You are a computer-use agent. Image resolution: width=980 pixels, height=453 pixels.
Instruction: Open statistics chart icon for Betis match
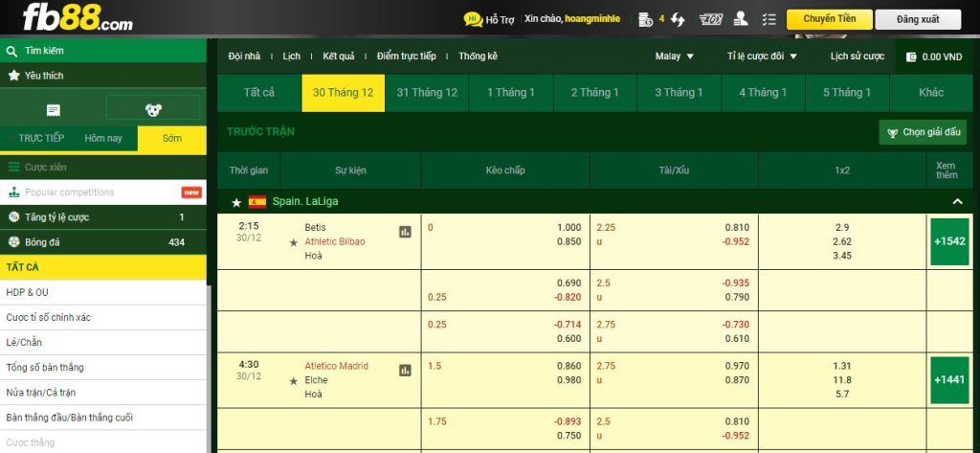pyautogui.click(x=405, y=232)
